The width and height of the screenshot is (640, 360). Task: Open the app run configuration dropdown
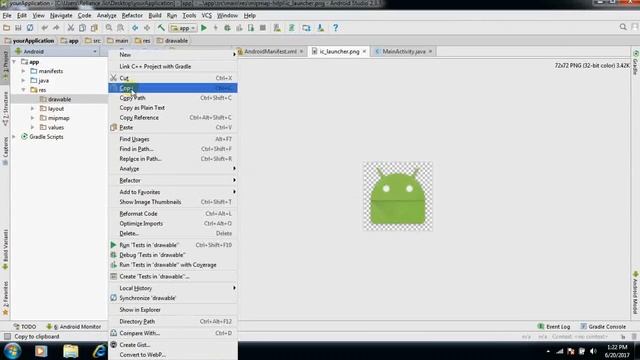(183, 28)
